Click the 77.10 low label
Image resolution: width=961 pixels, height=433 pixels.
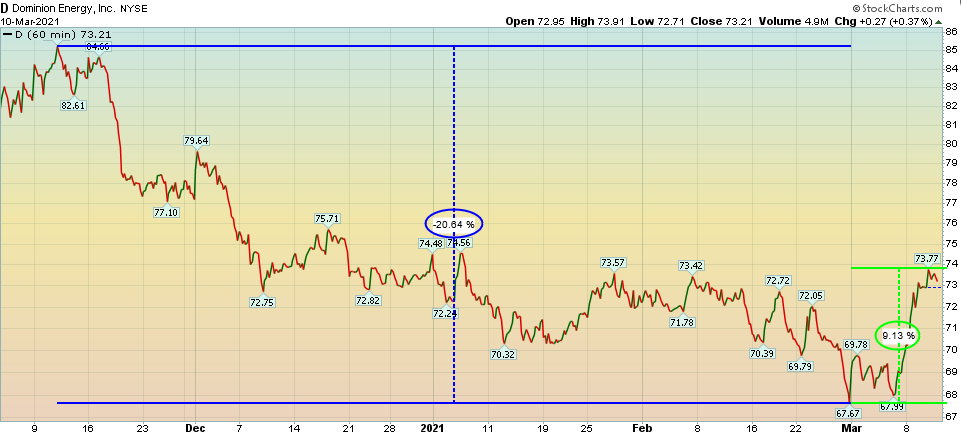pos(166,212)
